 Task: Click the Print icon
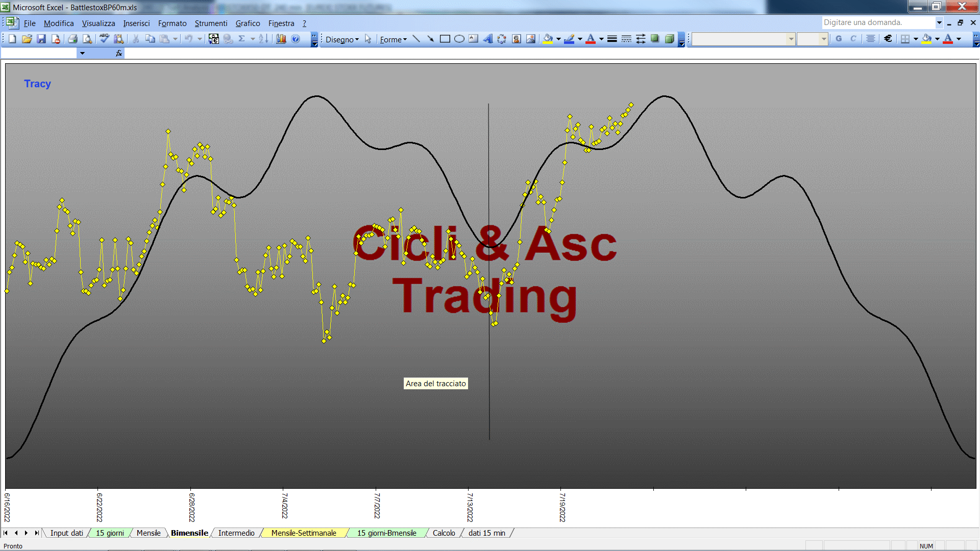tap(72, 39)
